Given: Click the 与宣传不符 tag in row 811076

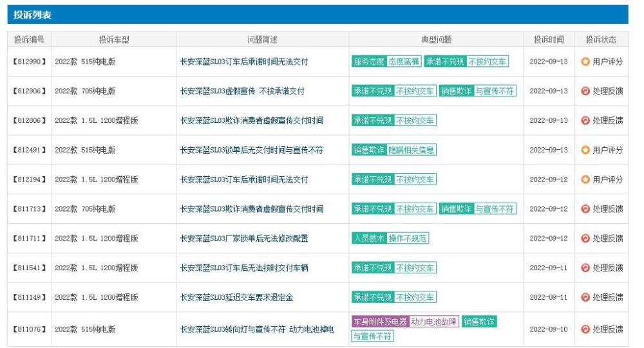Looking at the screenshot, I should 372,336.
